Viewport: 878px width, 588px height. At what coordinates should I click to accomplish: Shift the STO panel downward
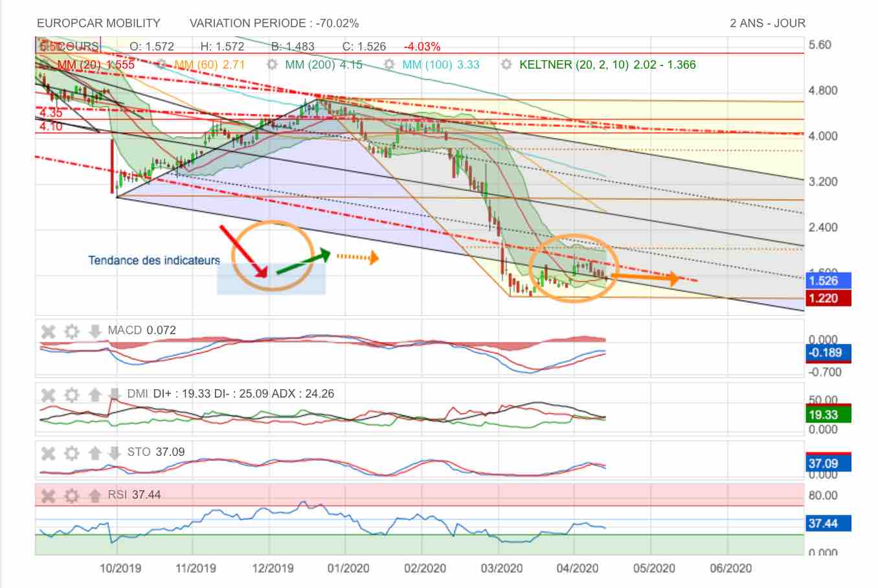tap(114, 453)
